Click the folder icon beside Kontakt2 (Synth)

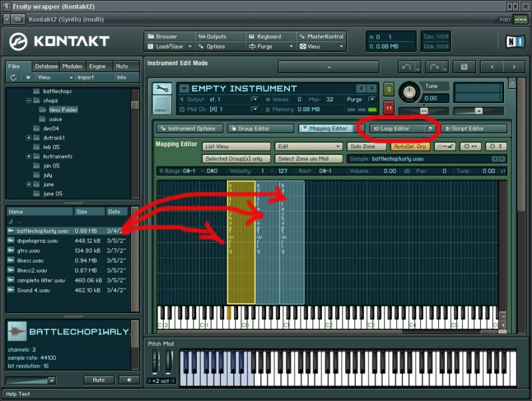click(x=19, y=19)
